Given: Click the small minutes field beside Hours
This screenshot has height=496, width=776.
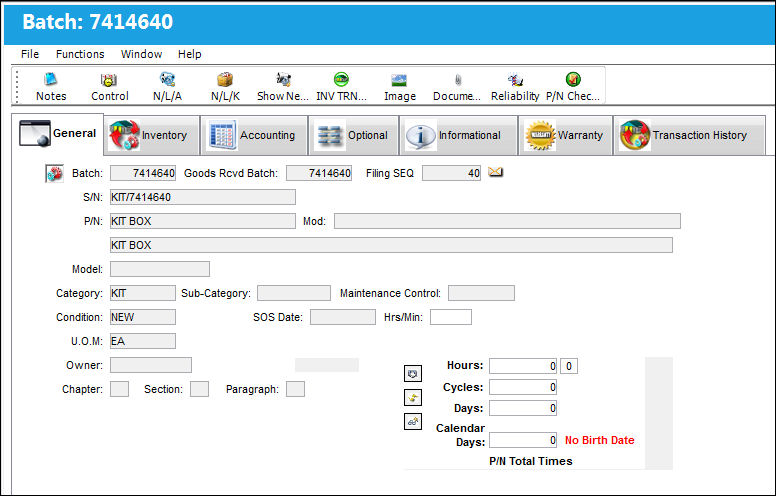Looking at the screenshot, I should [569, 366].
